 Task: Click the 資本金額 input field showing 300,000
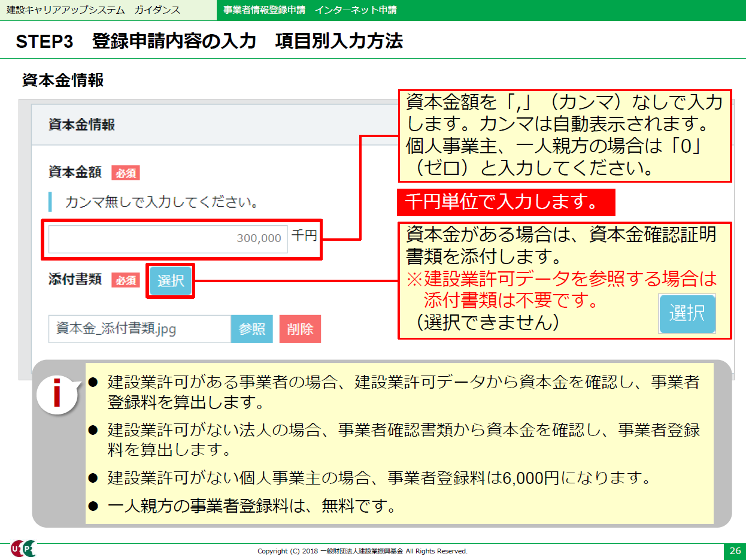tap(168, 238)
